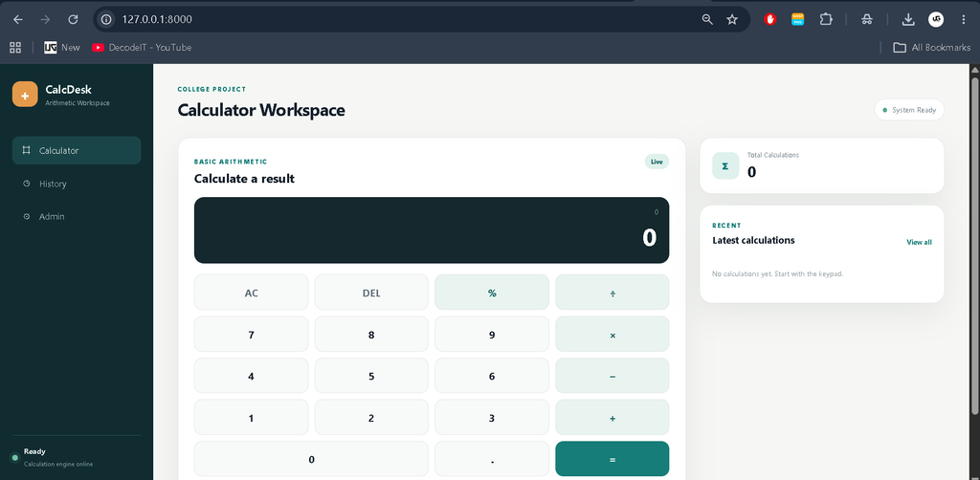Click the address bar URL 127.0.0.1:8000
Image resolution: width=980 pixels, height=480 pixels.
pyautogui.click(x=157, y=19)
